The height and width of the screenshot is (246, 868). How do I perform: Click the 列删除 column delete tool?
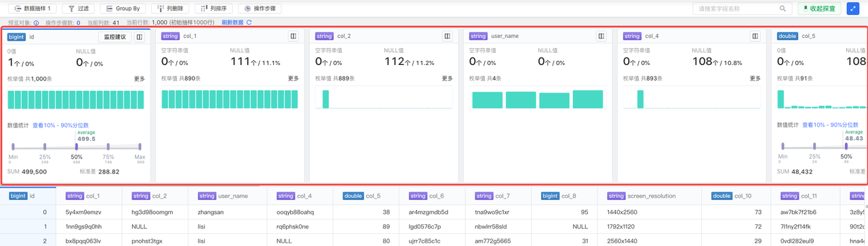pos(170,9)
